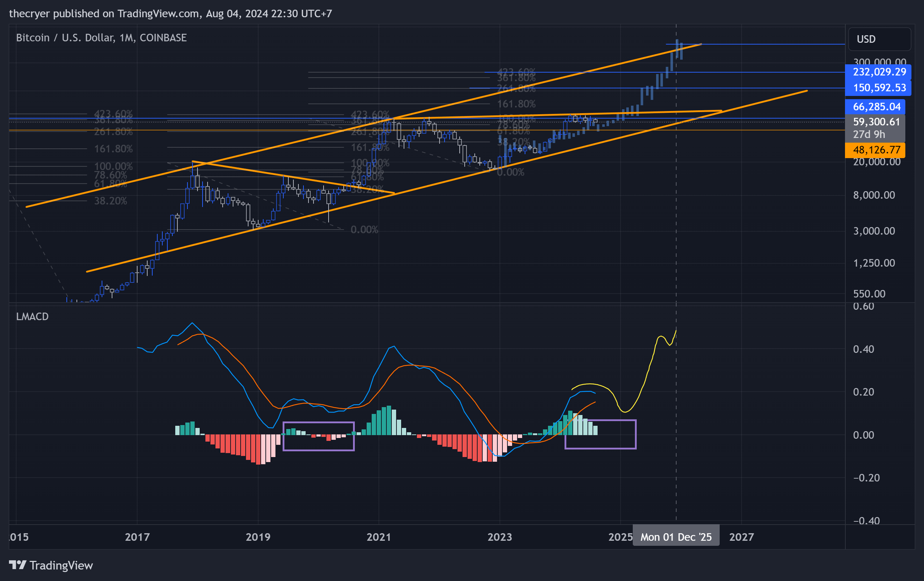Click the LMACD indicator label
The width and height of the screenshot is (924, 581).
(x=32, y=317)
